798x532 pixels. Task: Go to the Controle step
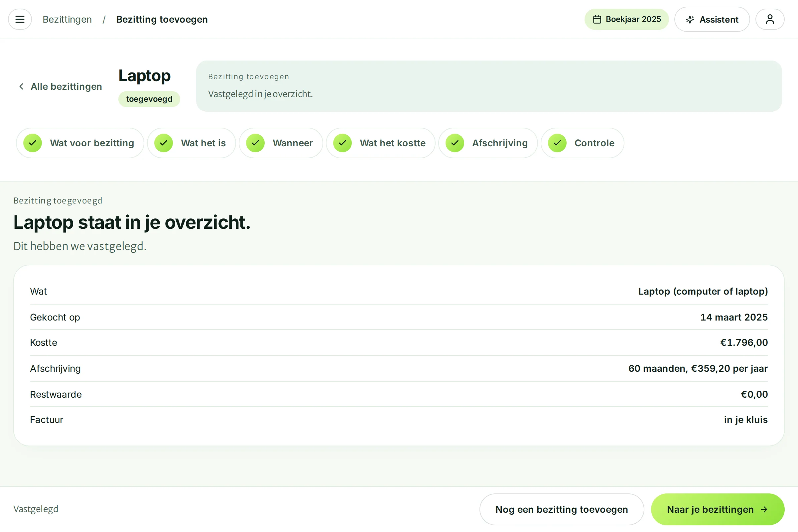pyautogui.click(x=583, y=143)
